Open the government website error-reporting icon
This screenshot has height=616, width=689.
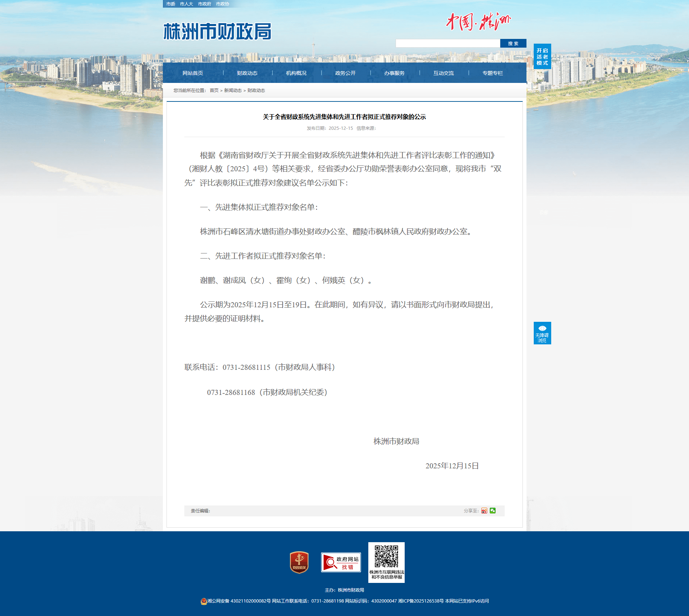(341, 563)
